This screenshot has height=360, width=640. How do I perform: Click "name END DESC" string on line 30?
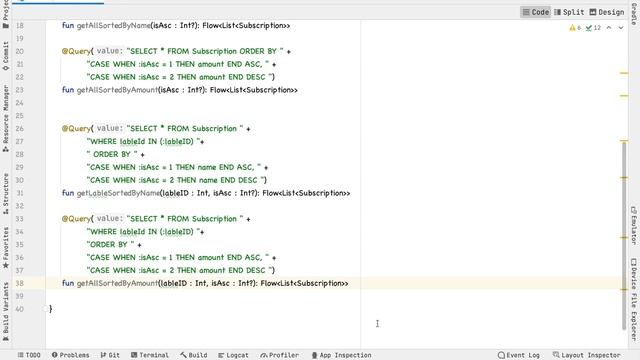pos(175,180)
